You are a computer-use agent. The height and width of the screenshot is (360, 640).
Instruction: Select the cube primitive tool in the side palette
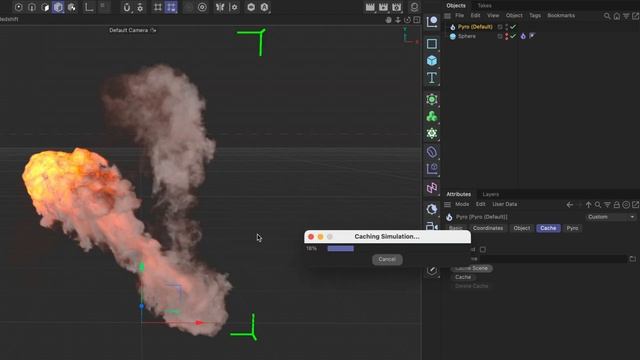[x=432, y=61]
